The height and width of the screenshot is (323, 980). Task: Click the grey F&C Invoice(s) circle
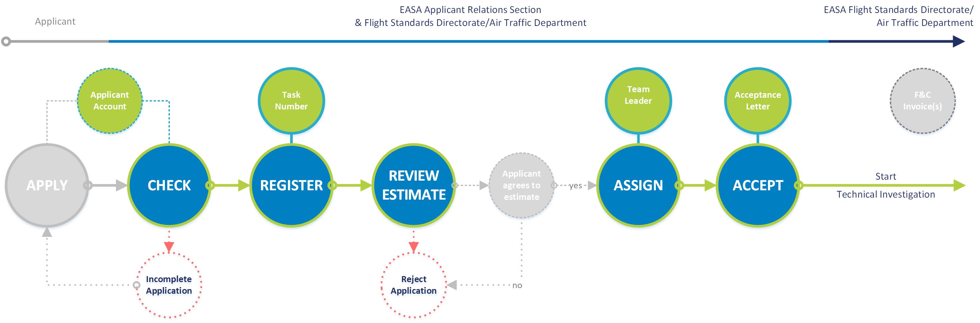tap(922, 101)
